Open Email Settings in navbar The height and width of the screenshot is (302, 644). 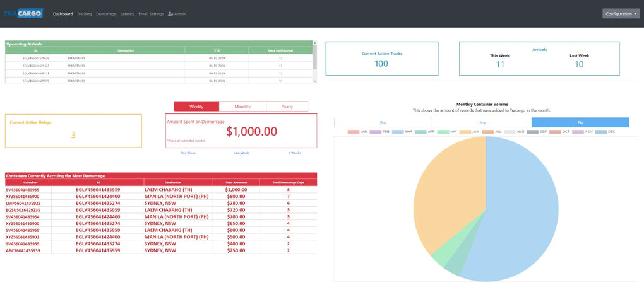pyautogui.click(x=151, y=14)
